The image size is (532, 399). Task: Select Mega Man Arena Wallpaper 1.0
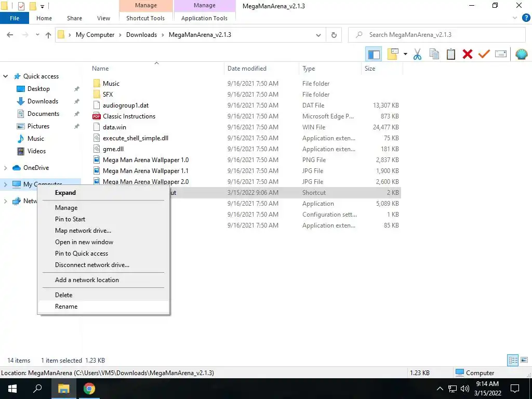click(145, 160)
